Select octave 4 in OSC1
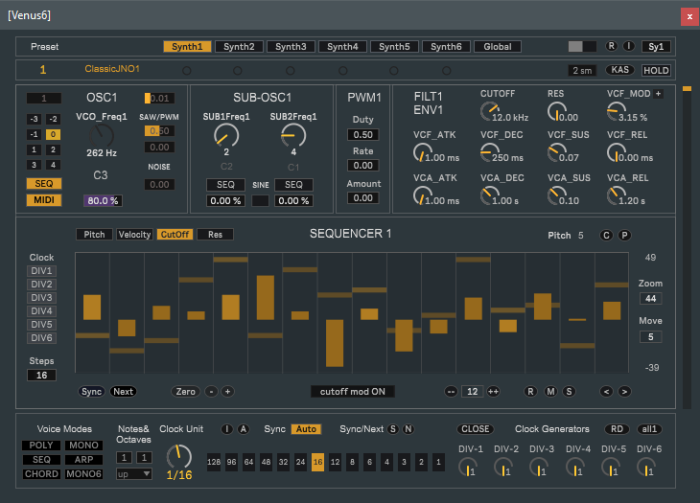This screenshot has width=700, height=503. (53, 165)
